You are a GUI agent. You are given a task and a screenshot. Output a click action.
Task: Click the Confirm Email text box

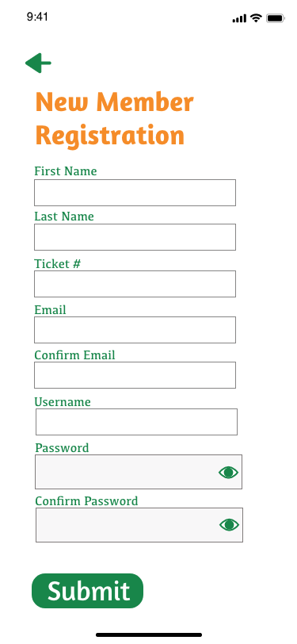pyautogui.click(x=135, y=375)
